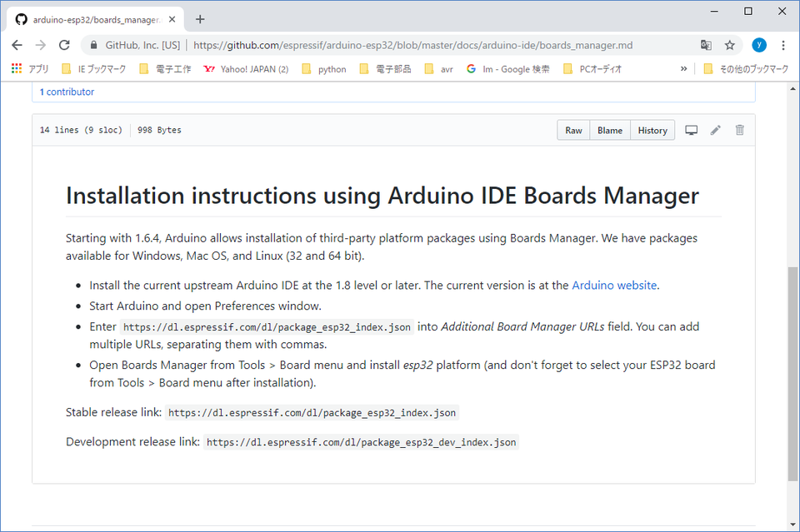Screen dimensions: 800x532
Task: Open the Chrome profile avatar
Action: pyautogui.click(x=758, y=45)
